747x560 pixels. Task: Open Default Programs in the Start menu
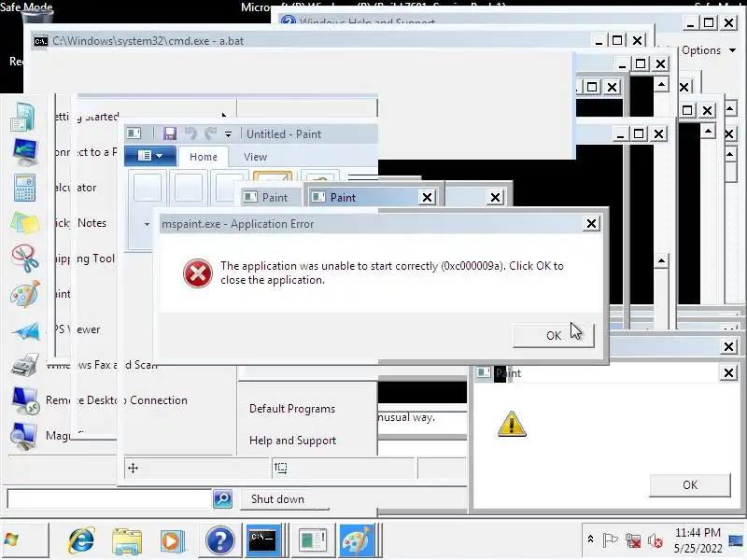pyautogui.click(x=292, y=409)
